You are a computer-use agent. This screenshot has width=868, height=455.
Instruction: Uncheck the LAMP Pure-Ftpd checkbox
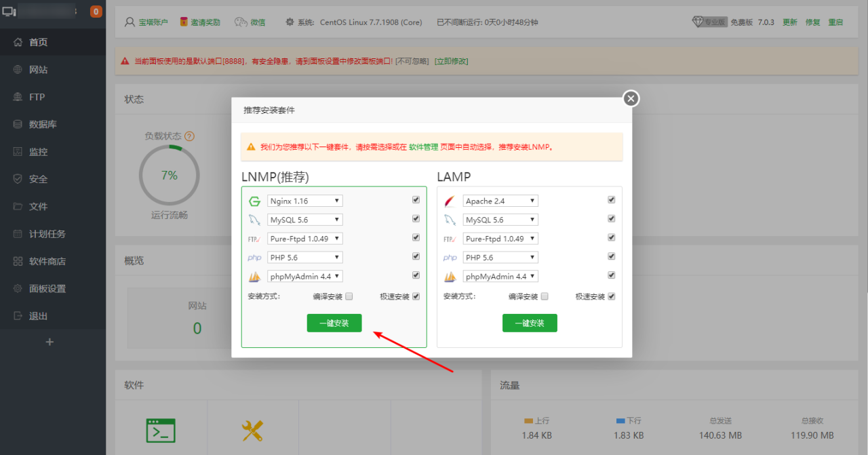611,237
